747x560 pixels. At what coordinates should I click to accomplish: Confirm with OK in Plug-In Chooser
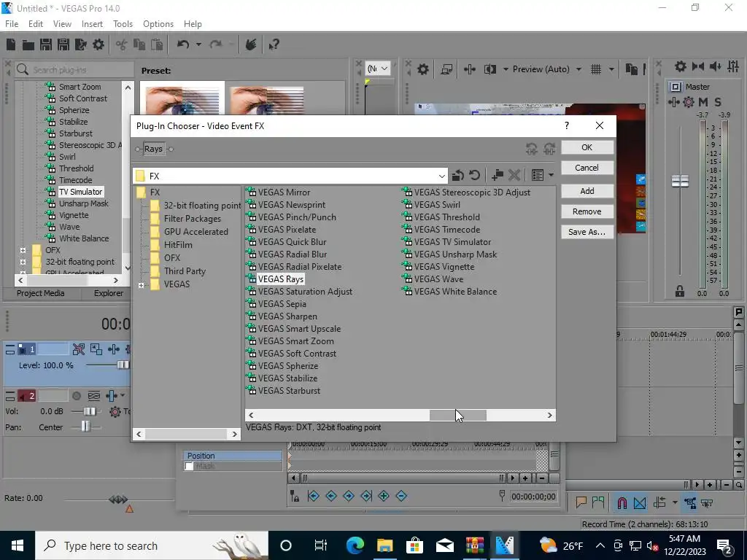click(x=587, y=147)
